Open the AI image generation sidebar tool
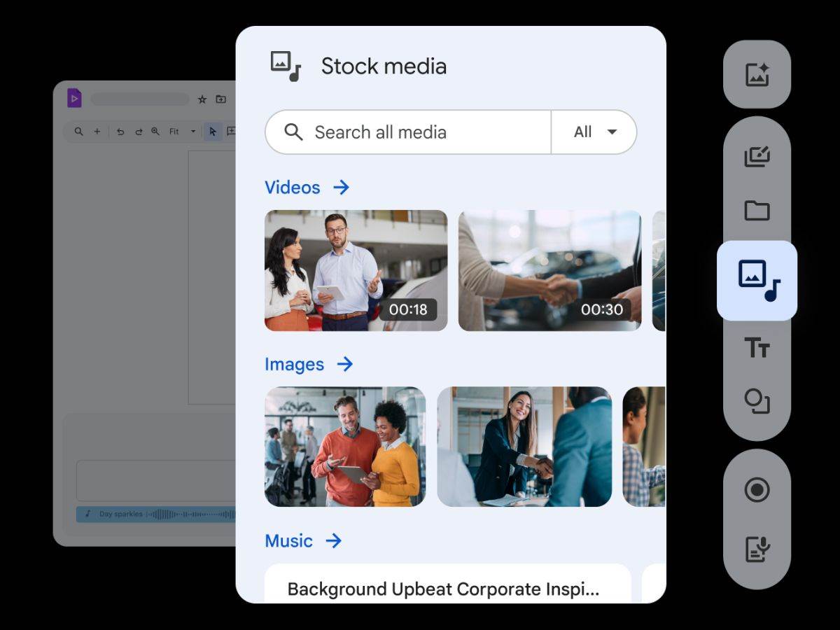 click(x=757, y=74)
